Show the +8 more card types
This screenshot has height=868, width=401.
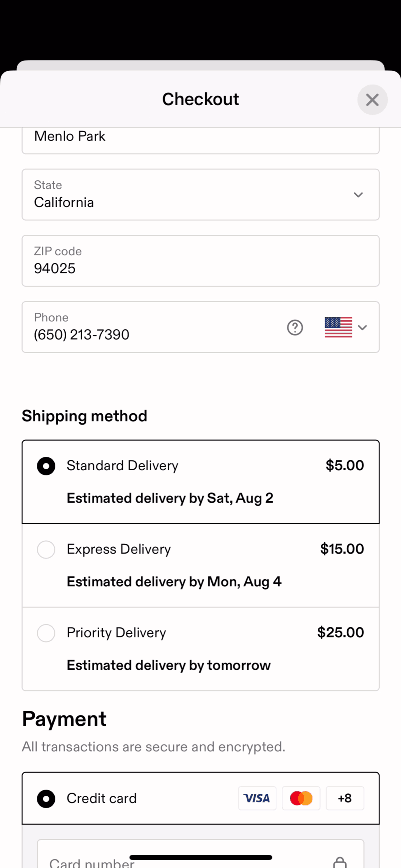345,798
